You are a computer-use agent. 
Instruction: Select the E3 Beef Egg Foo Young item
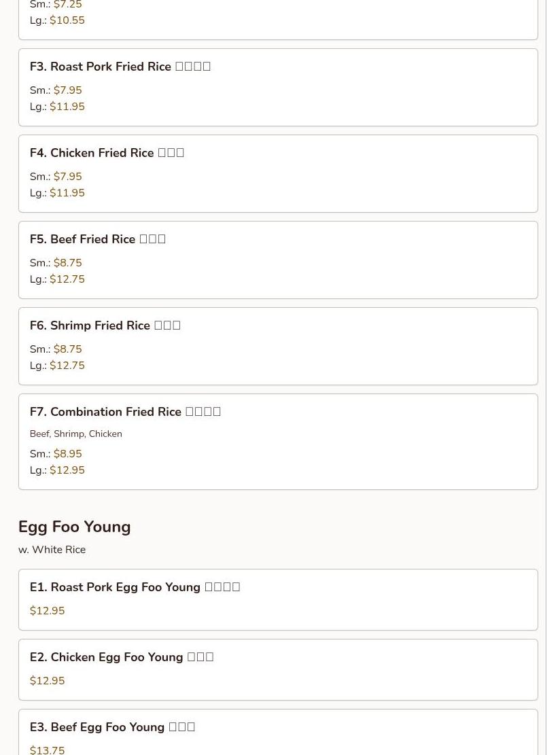click(x=112, y=727)
